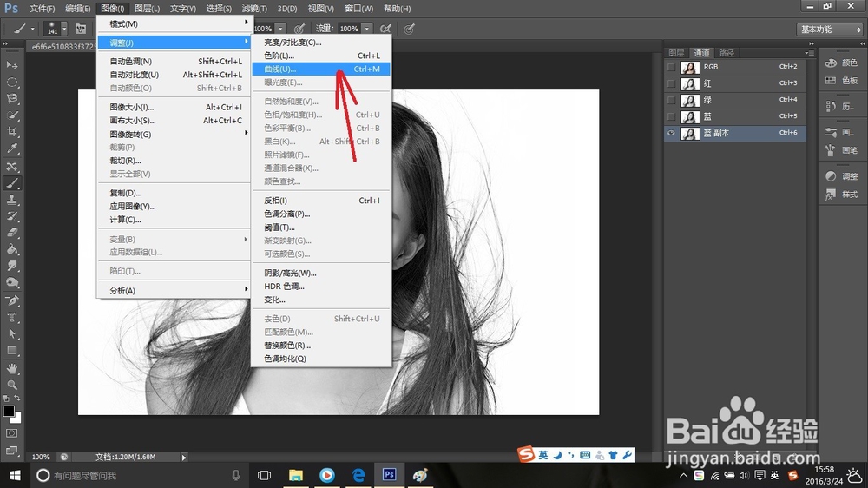Screen dimensions: 868x488
Task: Switch to the 路径 panel tab
Action: [727, 53]
